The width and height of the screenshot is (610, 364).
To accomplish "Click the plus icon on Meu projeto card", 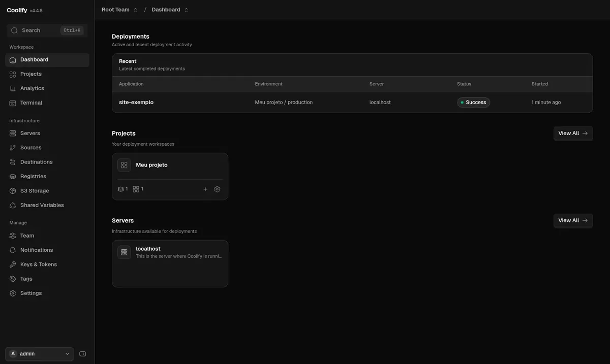I will point(205,189).
